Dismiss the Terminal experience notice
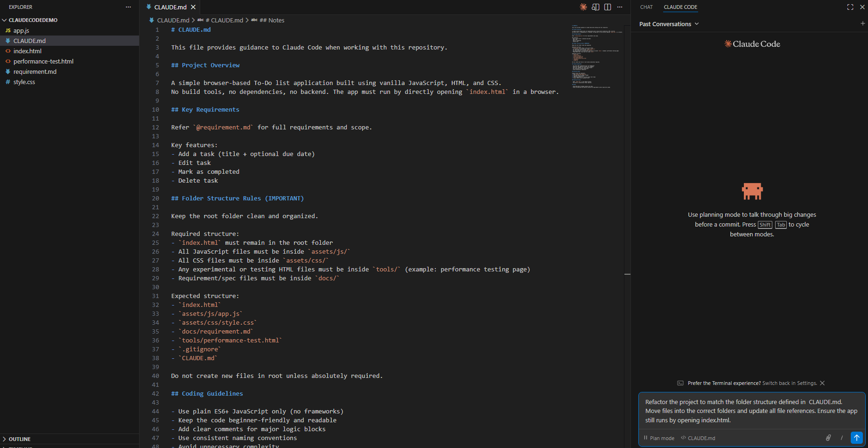This screenshot has width=868, height=448. (822, 383)
